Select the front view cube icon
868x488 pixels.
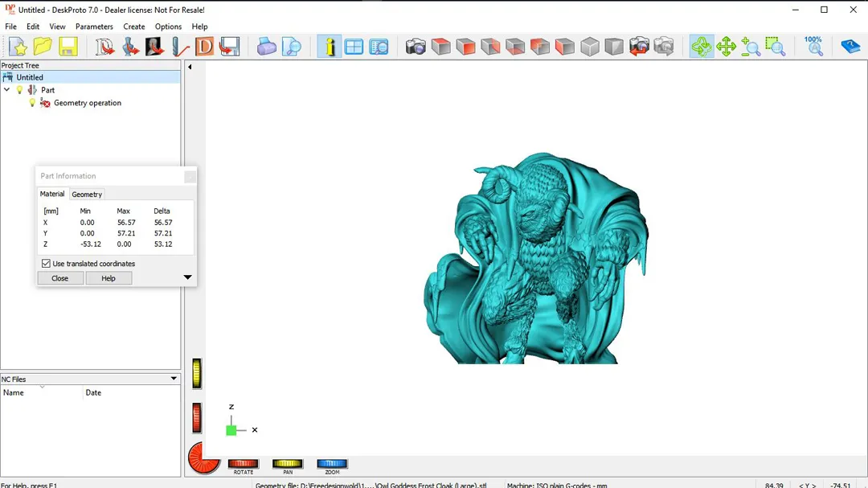point(465,47)
